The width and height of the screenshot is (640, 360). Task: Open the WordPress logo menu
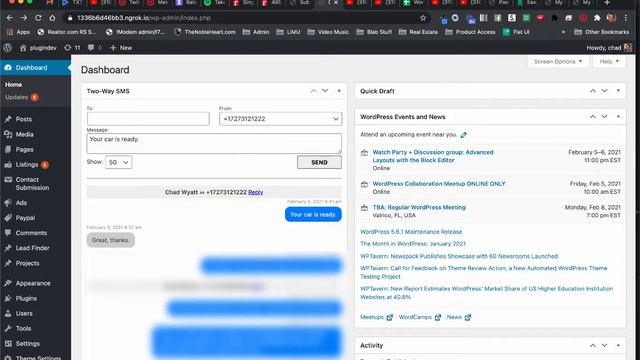tap(7, 48)
